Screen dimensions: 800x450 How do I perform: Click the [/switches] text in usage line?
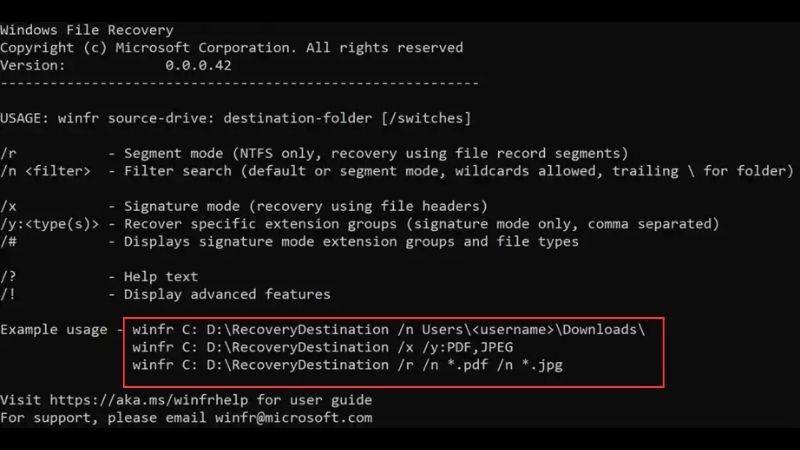(x=426, y=118)
